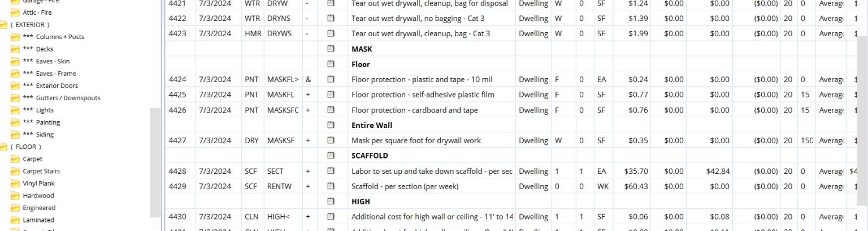Image resolution: width=868 pixels, height=231 pixels.
Task: Select the Siding tree item
Action: pyautogui.click(x=45, y=135)
